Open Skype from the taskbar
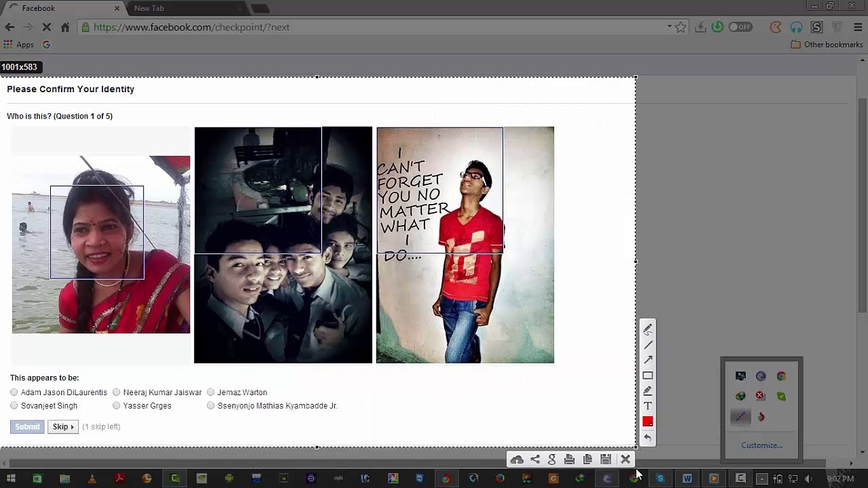868x488 pixels. click(660, 479)
